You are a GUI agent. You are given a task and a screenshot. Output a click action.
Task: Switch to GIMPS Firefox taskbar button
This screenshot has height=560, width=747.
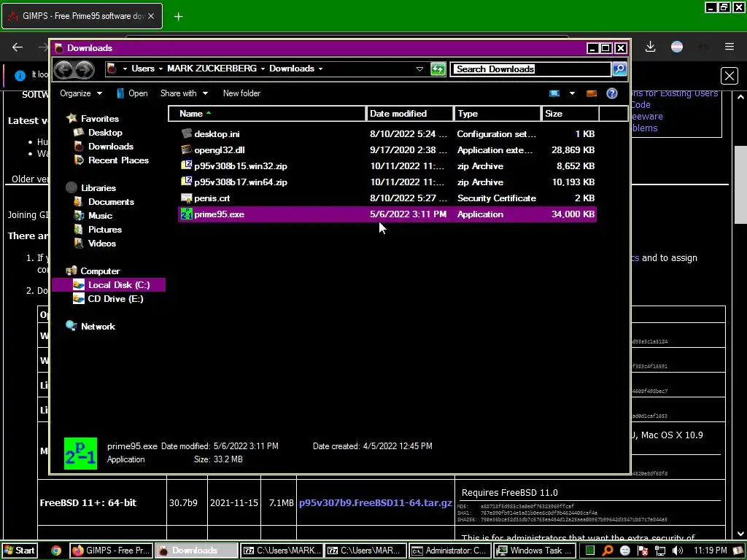coord(112,551)
